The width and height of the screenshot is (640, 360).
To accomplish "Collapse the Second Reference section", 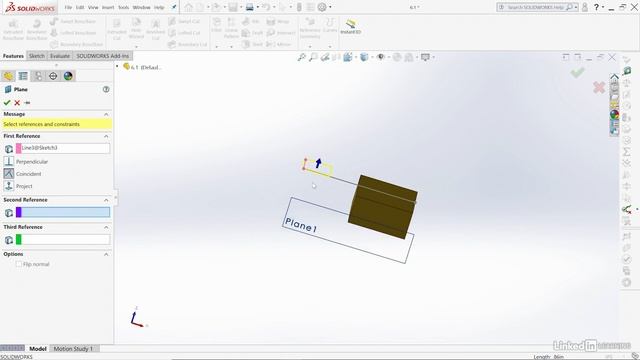I will [106, 200].
